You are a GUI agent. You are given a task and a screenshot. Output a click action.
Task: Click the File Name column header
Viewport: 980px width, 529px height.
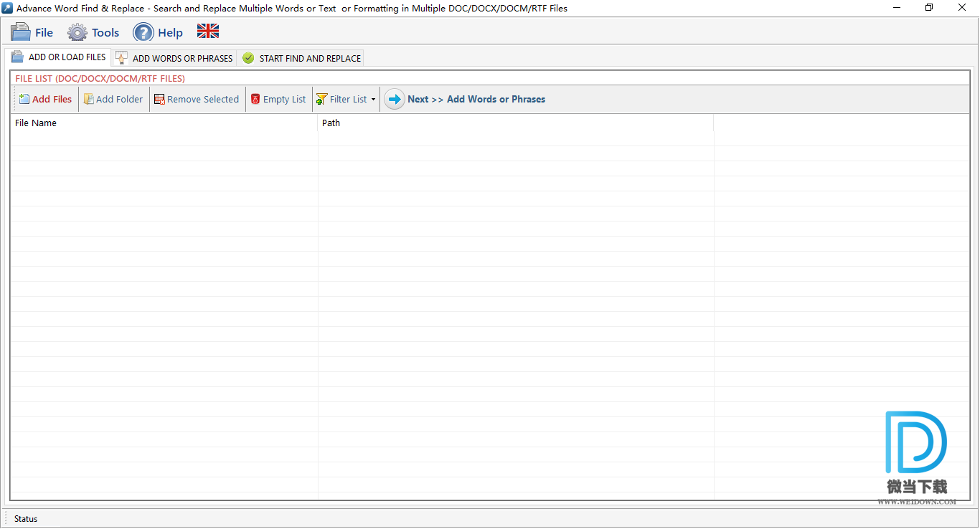164,123
